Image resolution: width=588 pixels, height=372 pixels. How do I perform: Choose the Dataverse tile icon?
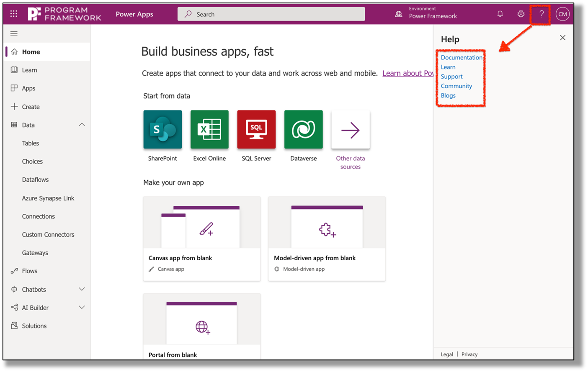304,129
